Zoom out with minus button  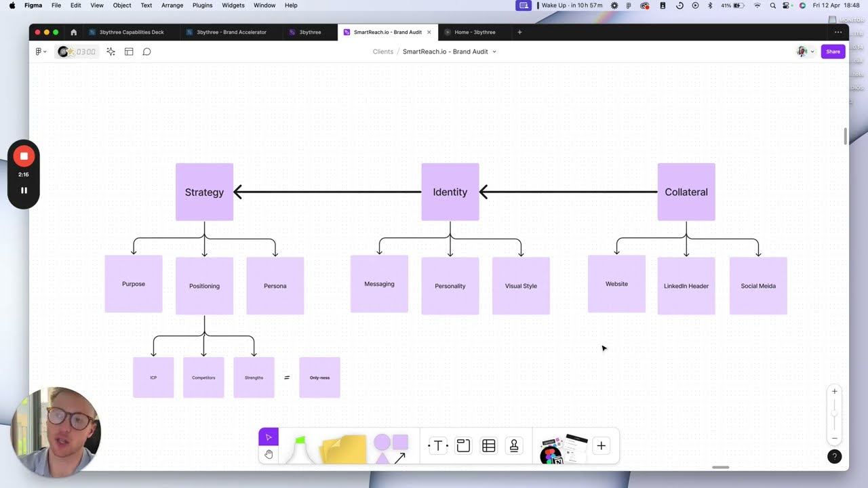point(835,438)
